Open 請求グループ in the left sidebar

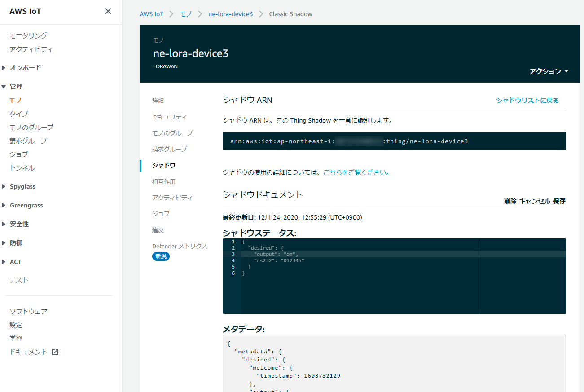(28, 141)
